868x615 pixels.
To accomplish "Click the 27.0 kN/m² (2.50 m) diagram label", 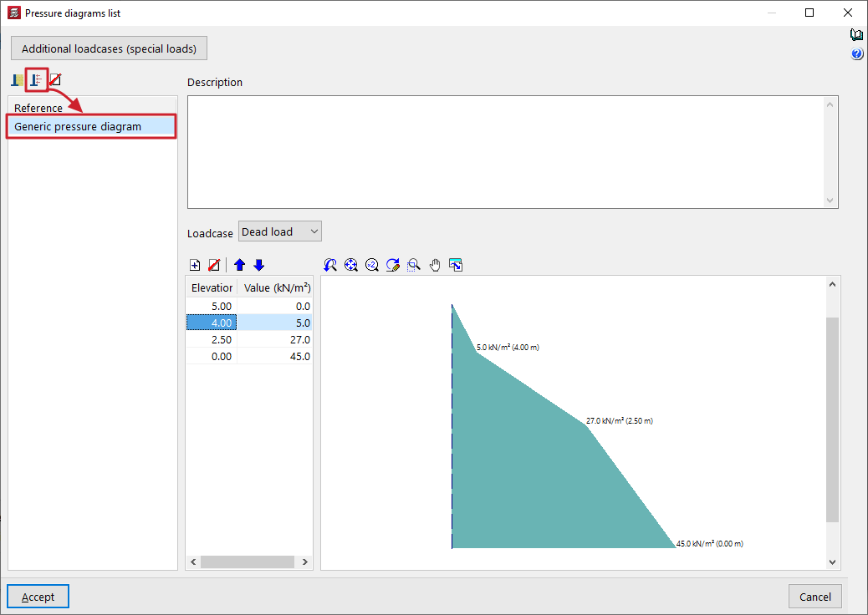I will [620, 421].
